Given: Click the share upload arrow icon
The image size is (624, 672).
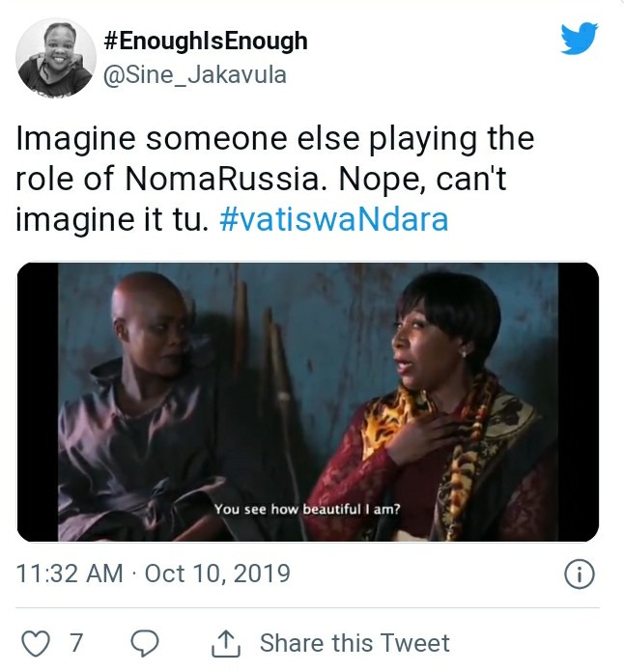Looking at the screenshot, I should click(226, 644).
